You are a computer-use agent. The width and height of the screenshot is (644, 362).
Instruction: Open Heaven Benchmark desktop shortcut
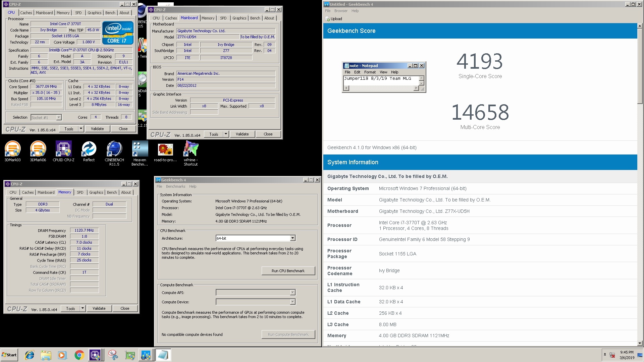[x=140, y=153]
